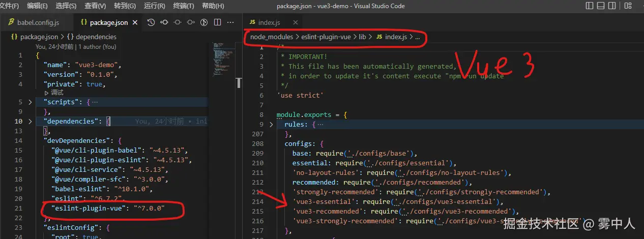Click the middle commit-node revision icon
Screen dimensions: 644x239
click(178, 22)
